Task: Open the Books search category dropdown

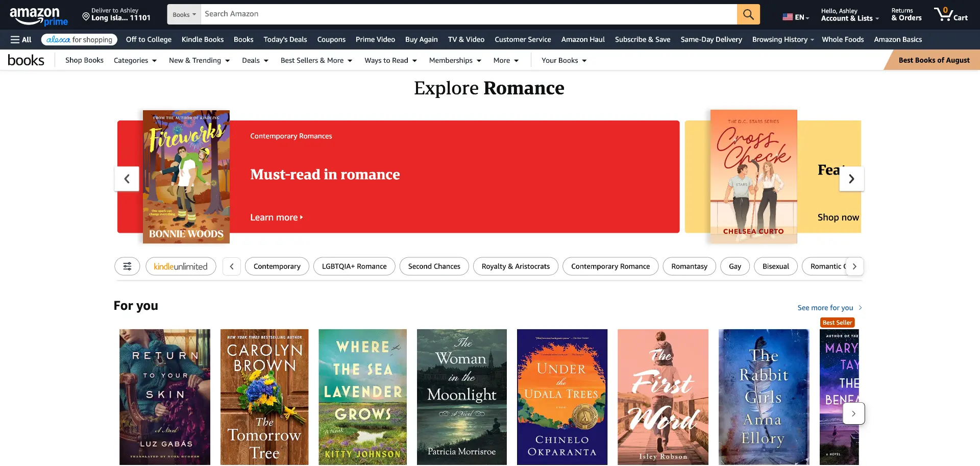Action: (184, 14)
